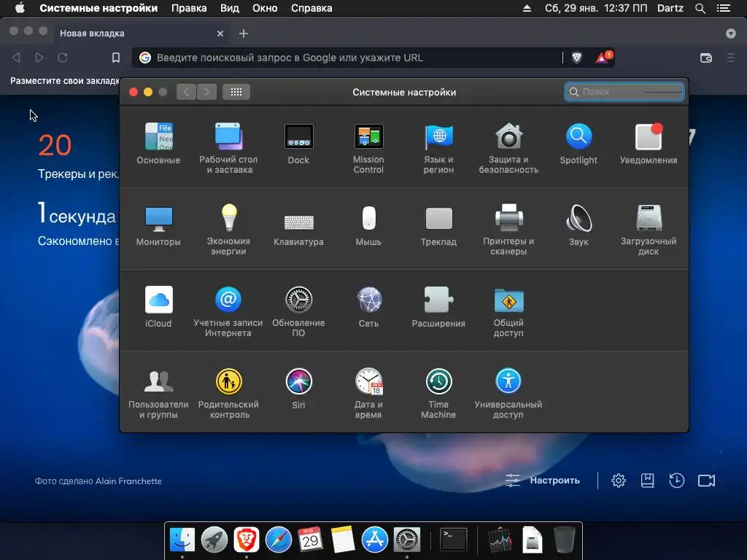Open the Справка menu
Image resolution: width=747 pixels, height=560 pixels.
(x=311, y=8)
